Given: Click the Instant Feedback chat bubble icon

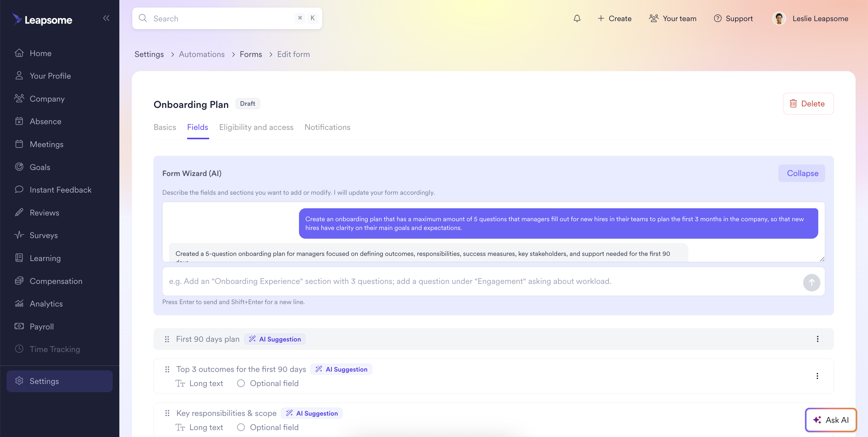Looking at the screenshot, I should [x=19, y=189].
